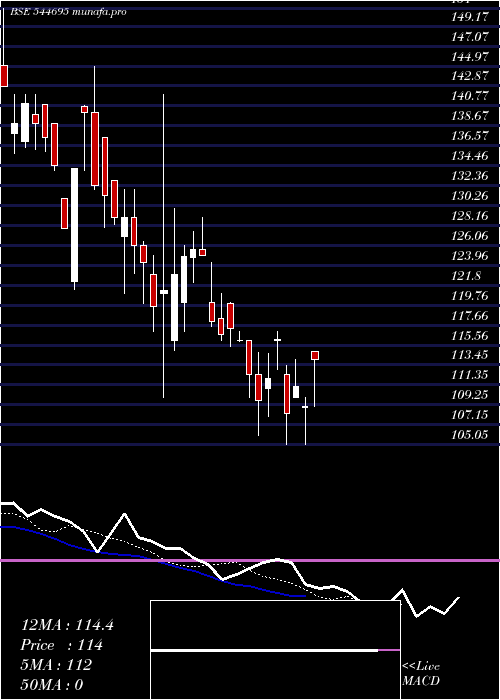
Task: Click the 50MA : 0 readout
Action: click(52, 684)
